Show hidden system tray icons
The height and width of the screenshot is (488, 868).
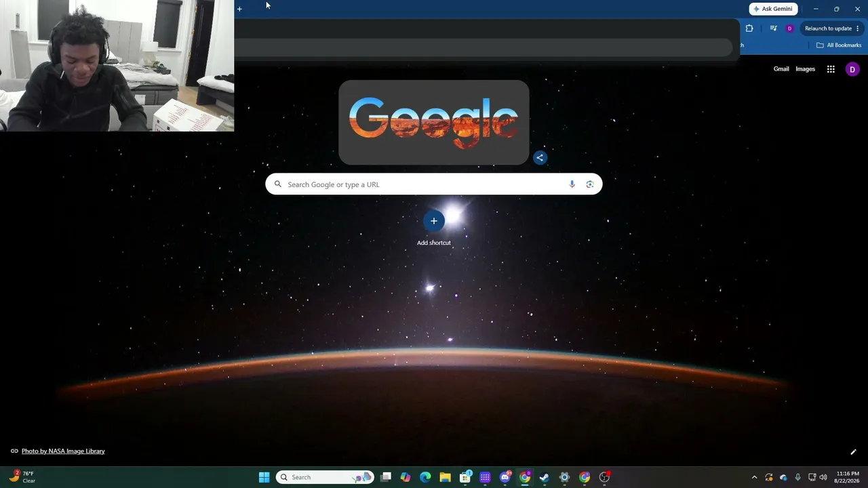click(x=754, y=477)
